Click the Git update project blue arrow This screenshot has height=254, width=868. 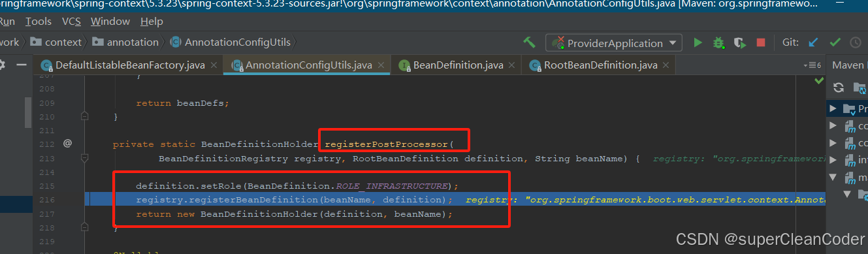(x=813, y=42)
